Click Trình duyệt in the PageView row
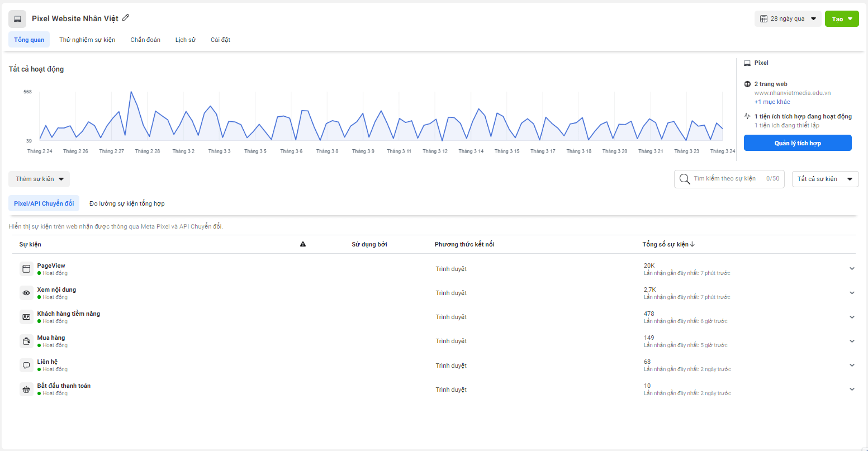Image resolution: width=868 pixels, height=451 pixels. tap(451, 269)
